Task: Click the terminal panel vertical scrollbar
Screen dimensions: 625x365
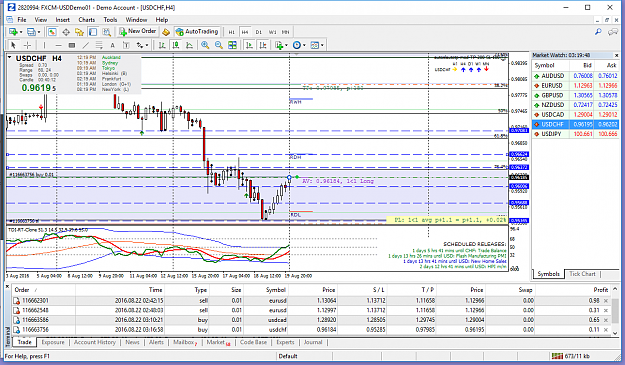Action: [x=615, y=311]
